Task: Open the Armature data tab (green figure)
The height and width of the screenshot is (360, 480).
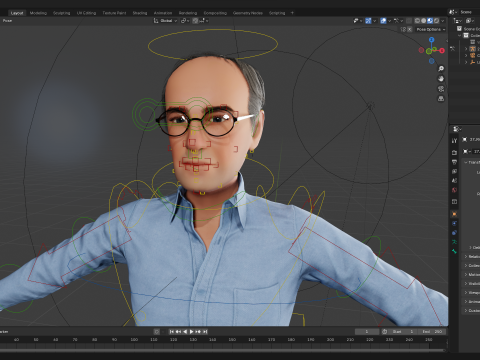Action: tap(454, 242)
